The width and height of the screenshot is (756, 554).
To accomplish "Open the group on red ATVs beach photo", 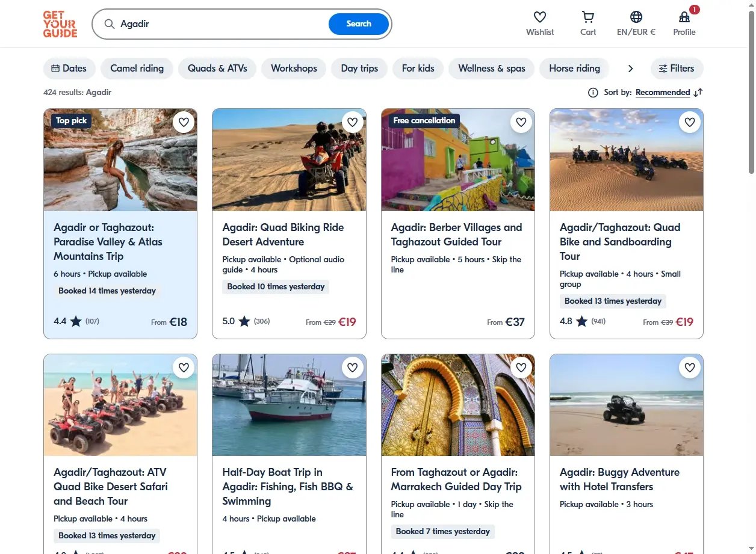I will (120, 405).
